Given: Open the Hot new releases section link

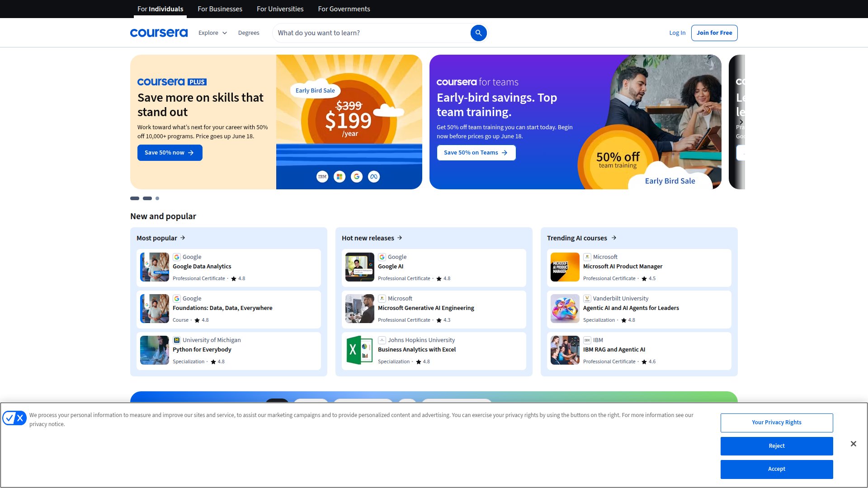Looking at the screenshot, I should pyautogui.click(x=372, y=238).
